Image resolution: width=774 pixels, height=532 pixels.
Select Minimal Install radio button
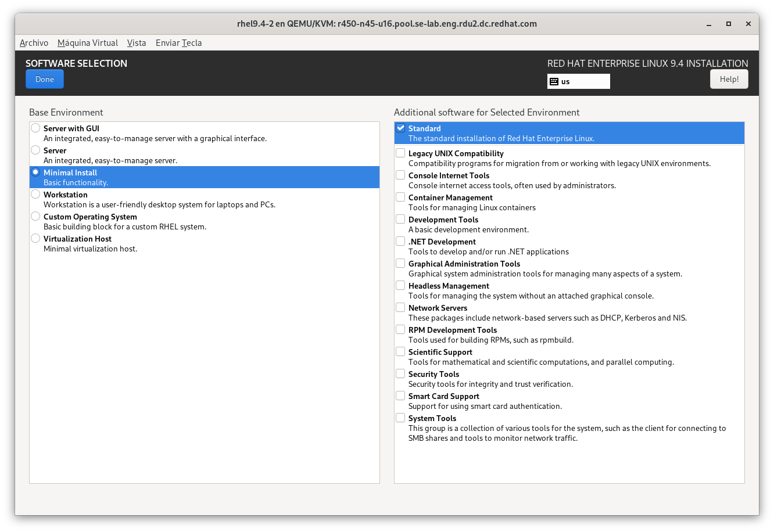(35, 172)
